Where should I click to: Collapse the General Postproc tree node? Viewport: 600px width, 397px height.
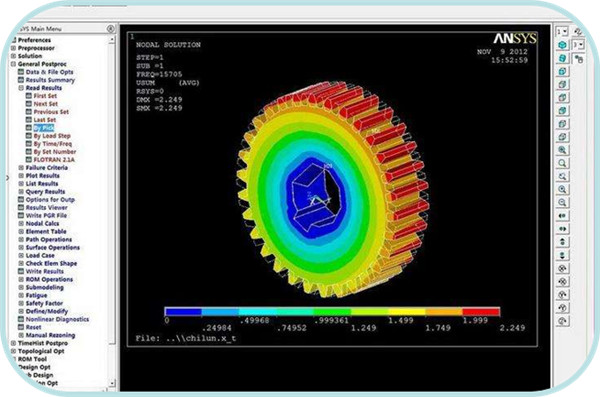pyautogui.click(x=13, y=64)
